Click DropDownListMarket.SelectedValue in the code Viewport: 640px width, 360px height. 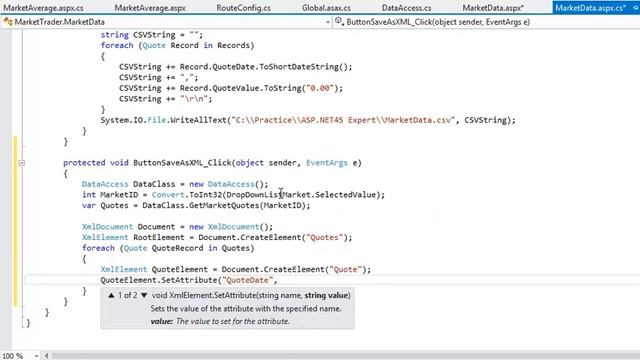tap(301, 195)
